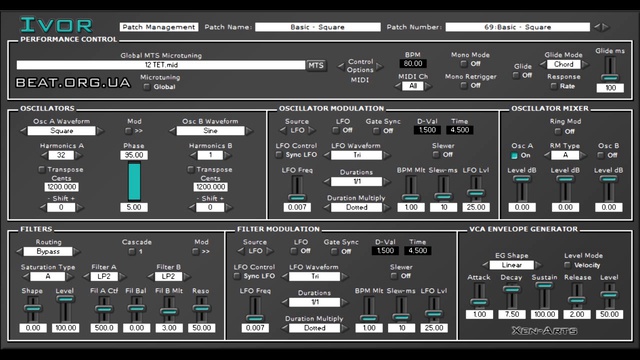This screenshot has width=640, height=360.
Task: Toggle oscillator Sync LFO checkbox
Action: (279, 155)
